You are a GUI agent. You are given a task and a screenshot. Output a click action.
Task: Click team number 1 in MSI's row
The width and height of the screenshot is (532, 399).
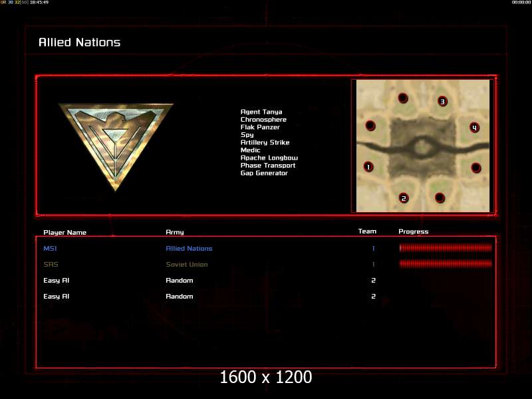point(373,248)
